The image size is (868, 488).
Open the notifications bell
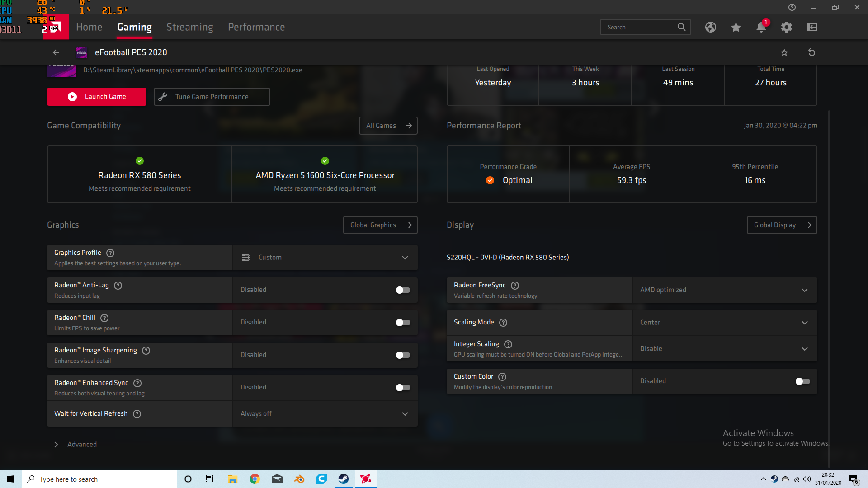coord(761,27)
